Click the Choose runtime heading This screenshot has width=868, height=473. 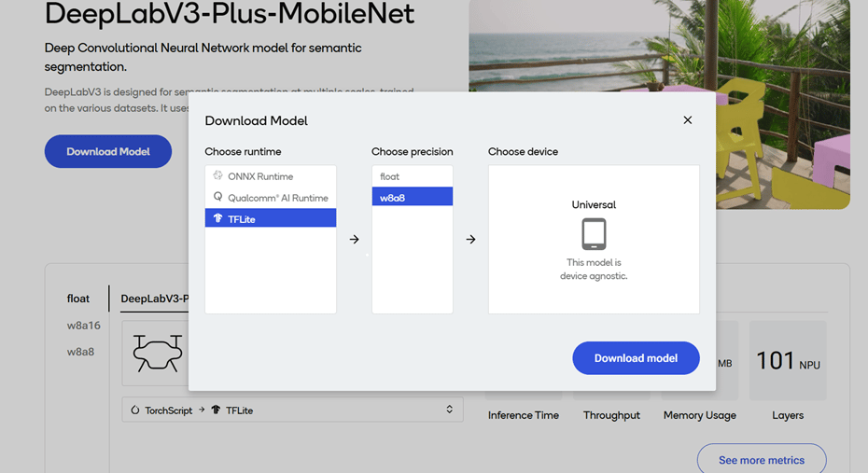coord(243,151)
